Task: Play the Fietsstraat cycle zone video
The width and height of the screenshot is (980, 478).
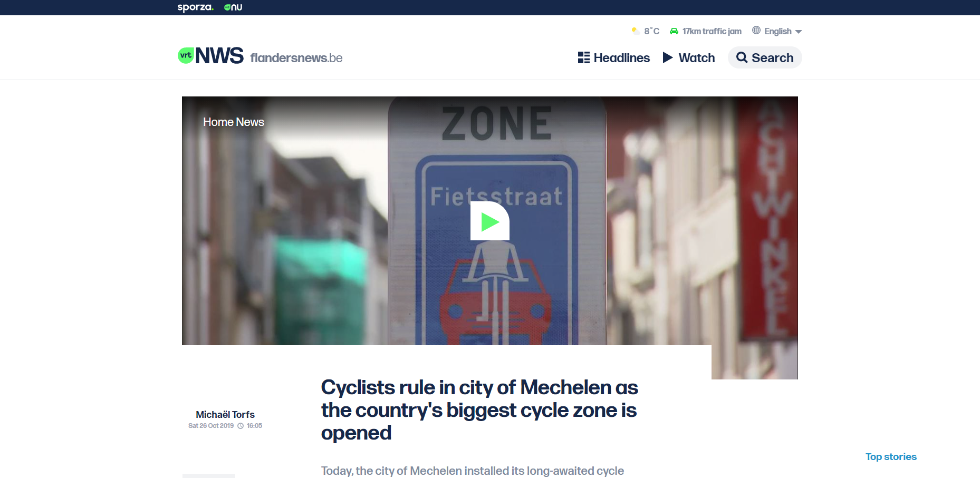Action: (489, 221)
